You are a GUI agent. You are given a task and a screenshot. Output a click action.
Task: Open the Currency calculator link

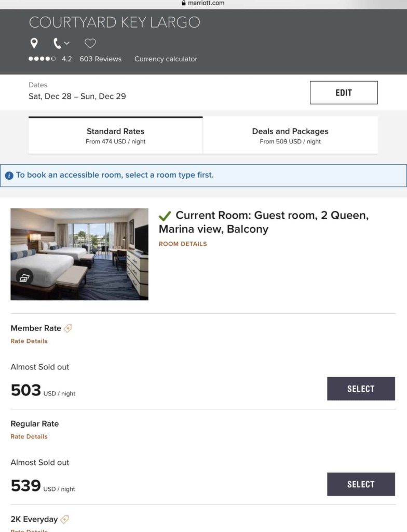coord(166,59)
